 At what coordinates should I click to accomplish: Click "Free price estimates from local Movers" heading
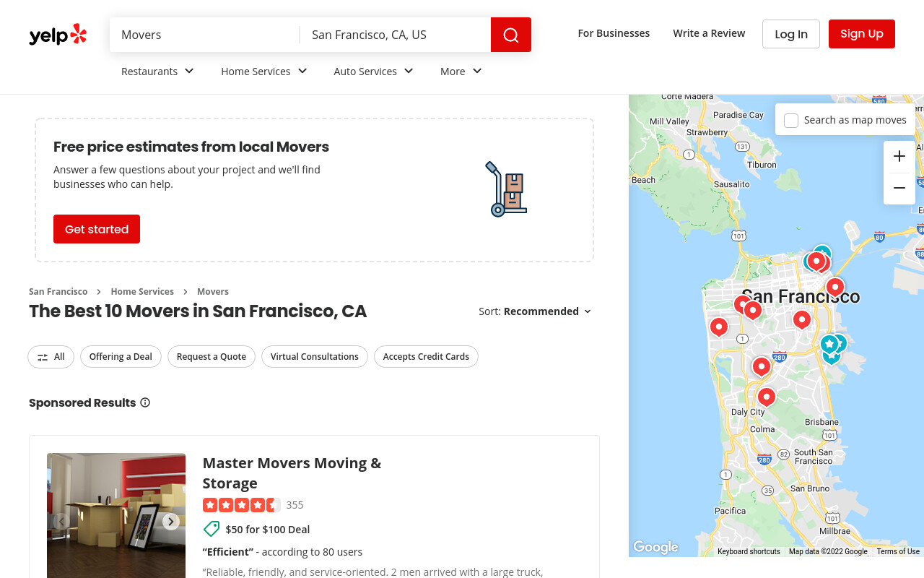tap(191, 147)
